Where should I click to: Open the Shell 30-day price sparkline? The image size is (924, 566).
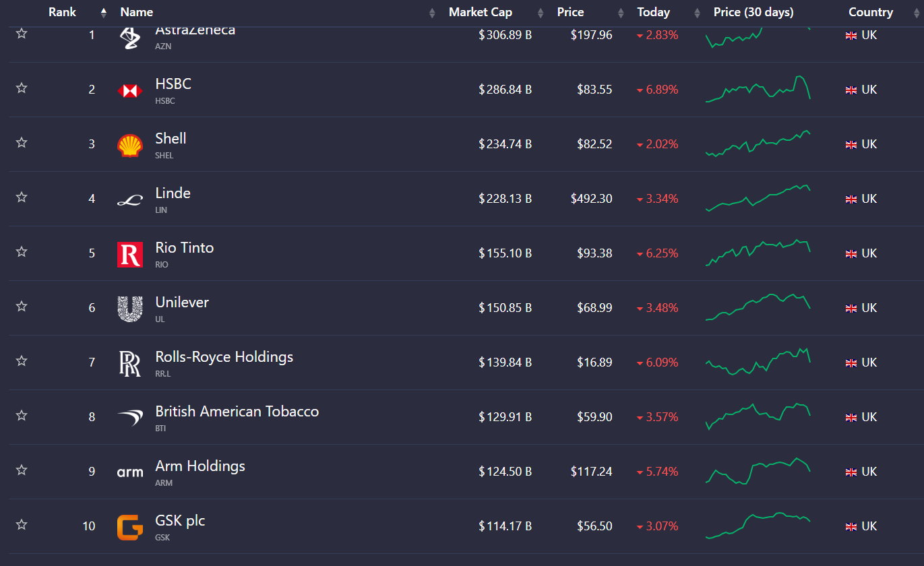click(x=758, y=144)
